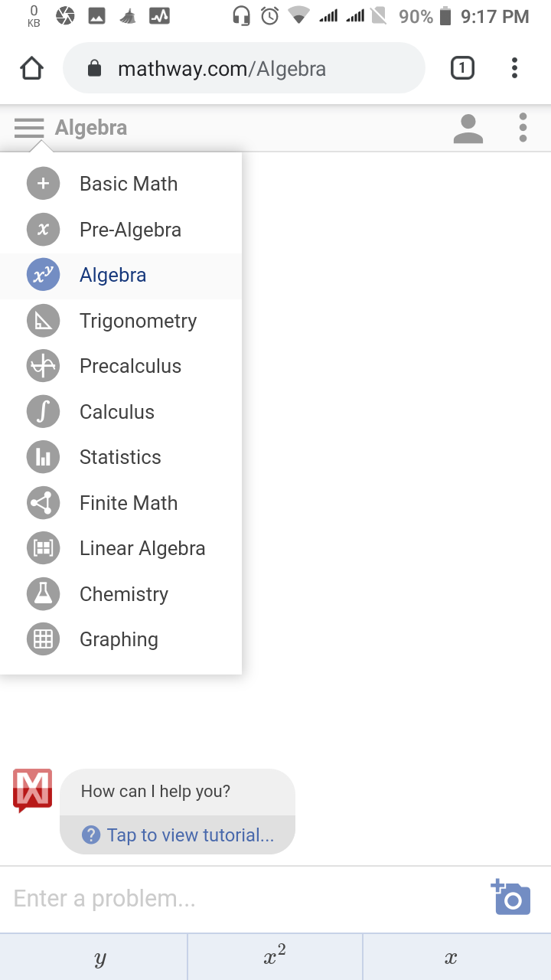This screenshot has height=980, width=551.
Task: Tap the camera photo upload icon
Action: coord(511,897)
